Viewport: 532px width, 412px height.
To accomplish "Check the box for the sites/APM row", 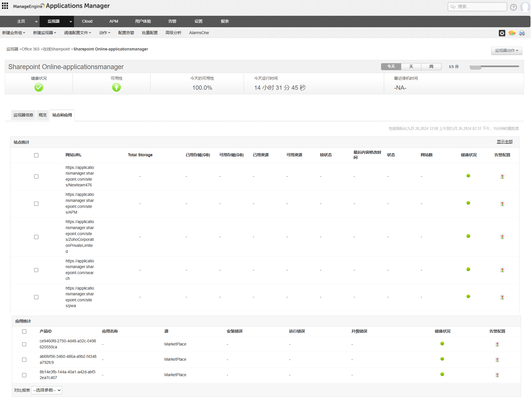I will (x=36, y=204).
